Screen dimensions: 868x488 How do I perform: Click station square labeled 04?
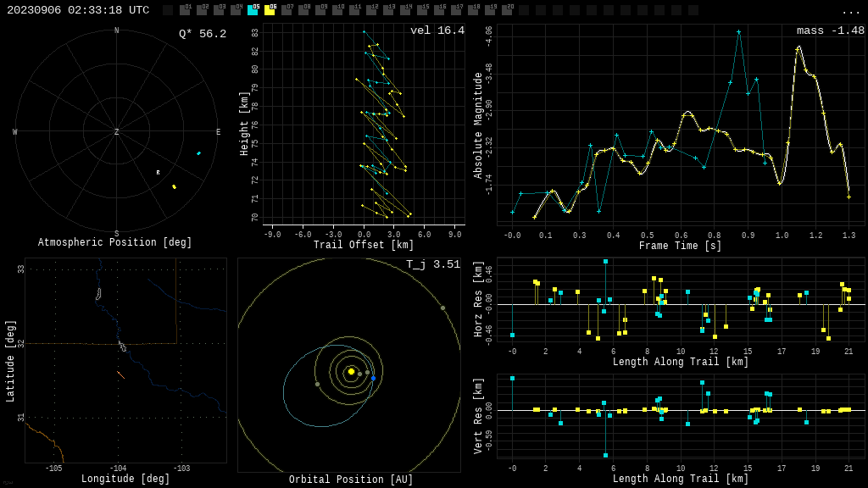point(236,10)
